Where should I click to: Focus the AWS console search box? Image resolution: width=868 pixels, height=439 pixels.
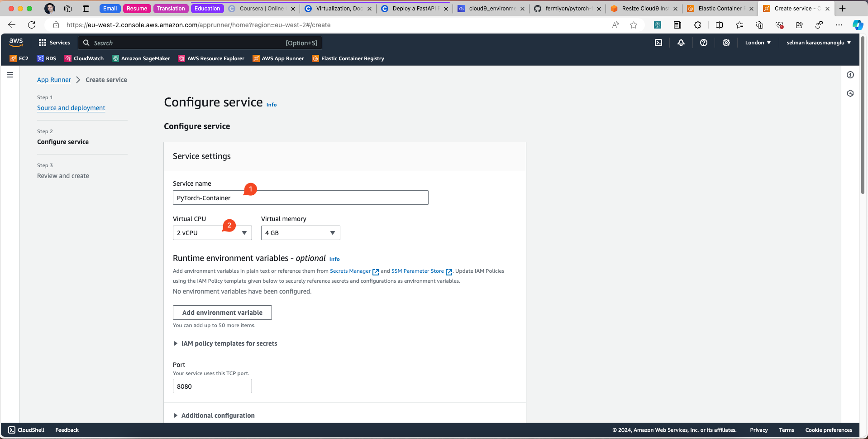(200, 43)
